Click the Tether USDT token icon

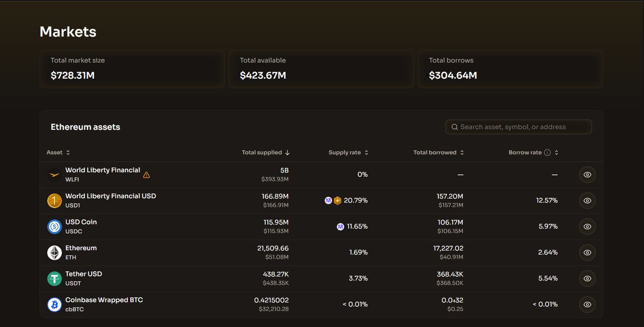coord(54,279)
